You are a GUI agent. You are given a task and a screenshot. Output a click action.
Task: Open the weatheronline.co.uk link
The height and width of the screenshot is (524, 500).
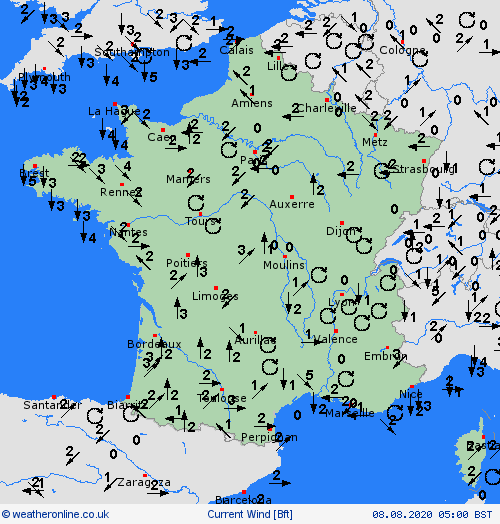pos(55,514)
